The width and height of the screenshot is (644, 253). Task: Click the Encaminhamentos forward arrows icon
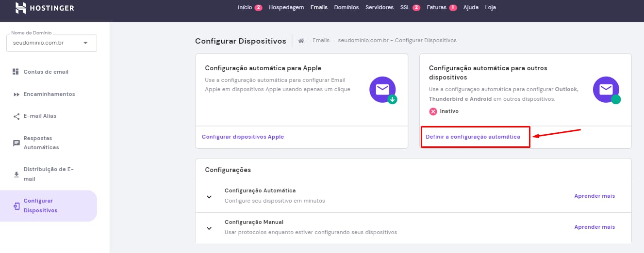tap(16, 94)
